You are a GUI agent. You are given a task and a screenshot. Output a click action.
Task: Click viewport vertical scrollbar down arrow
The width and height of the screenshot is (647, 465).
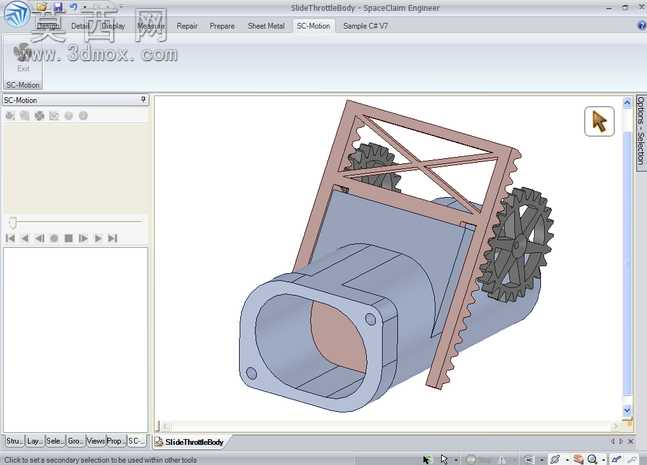coord(627,410)
